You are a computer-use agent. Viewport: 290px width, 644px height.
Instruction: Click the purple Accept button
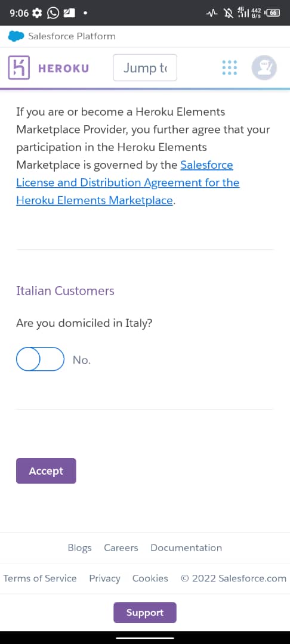click(x=46, y=470)
